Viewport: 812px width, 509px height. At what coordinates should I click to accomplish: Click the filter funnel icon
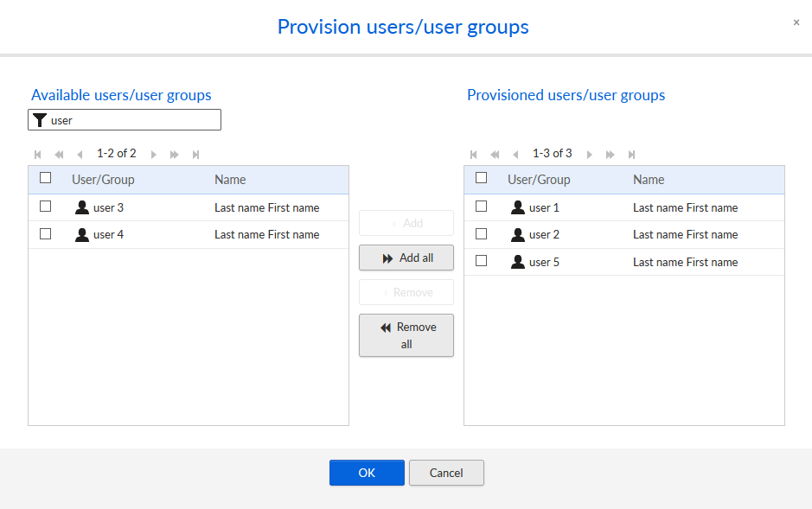coord(40,120)
